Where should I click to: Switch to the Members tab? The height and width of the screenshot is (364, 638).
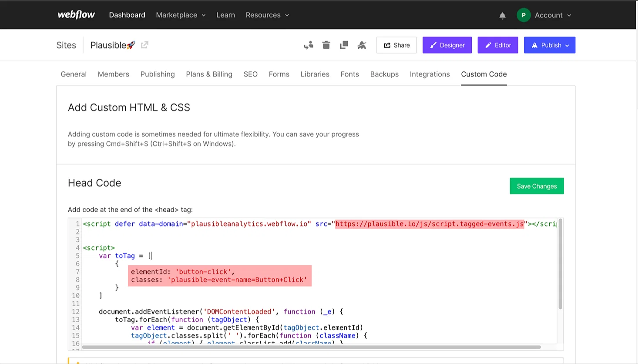[114, 74]
